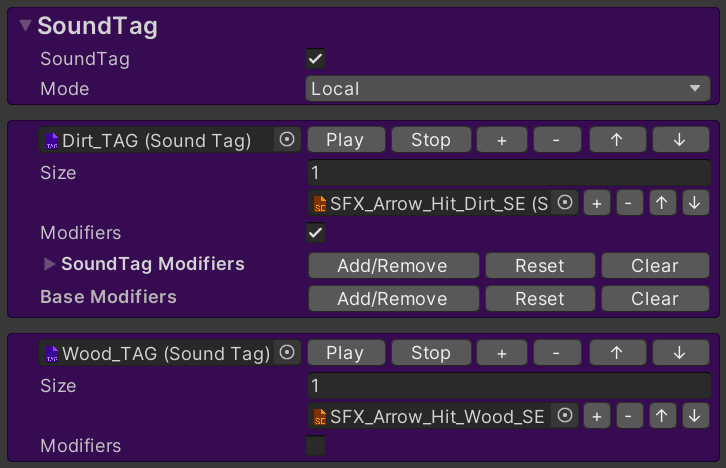Enable Modifiers checkbox under Wood_TAG
This screenshot has height=468, width=726.
315,446
